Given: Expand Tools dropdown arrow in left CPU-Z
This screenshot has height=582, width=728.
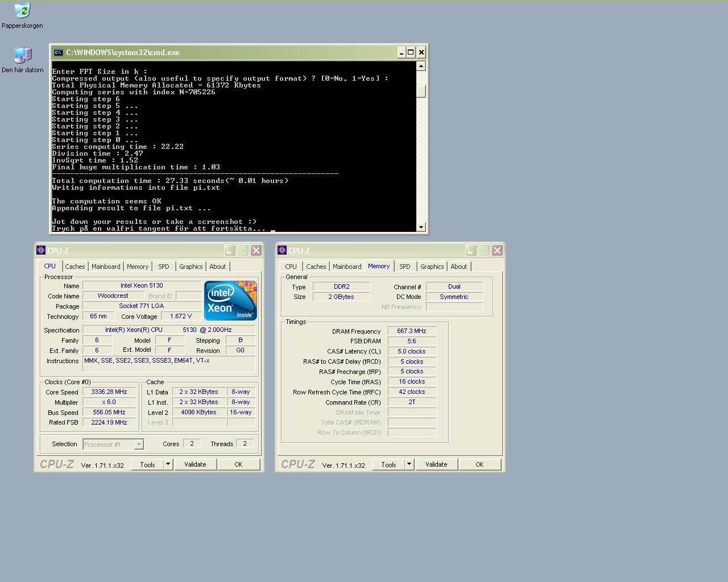Looking at the screenshot, I should (168, 464).
